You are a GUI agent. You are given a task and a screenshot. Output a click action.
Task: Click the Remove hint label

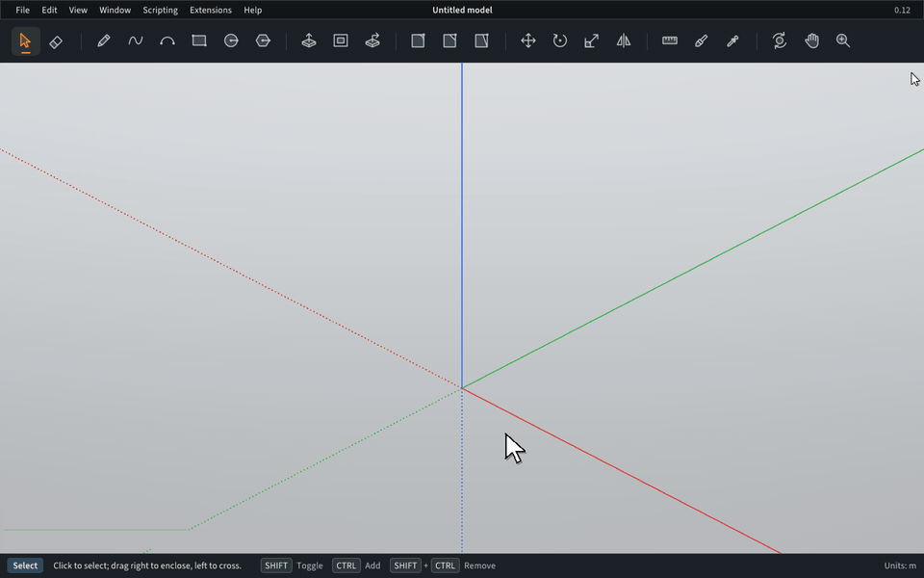point(479,565)
